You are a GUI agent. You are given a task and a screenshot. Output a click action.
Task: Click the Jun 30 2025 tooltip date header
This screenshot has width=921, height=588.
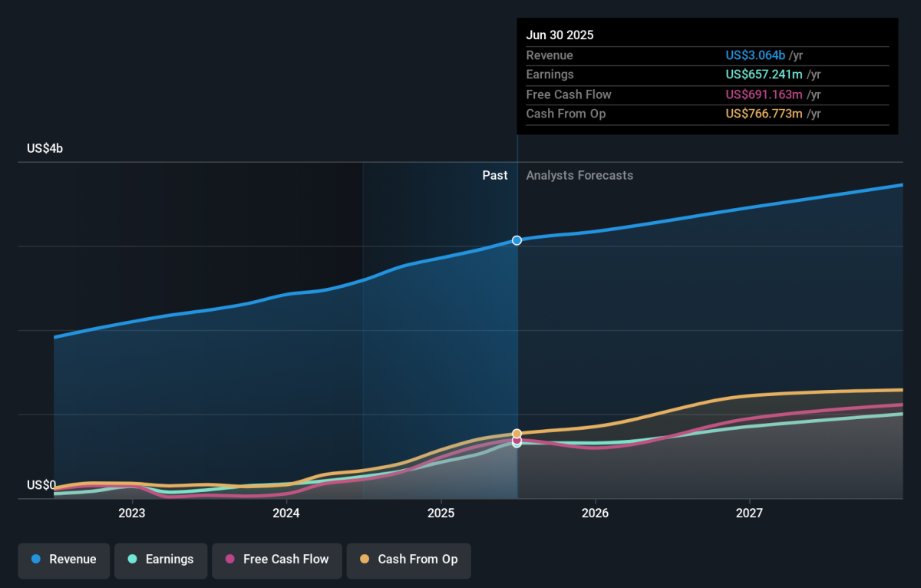(560, 35)
